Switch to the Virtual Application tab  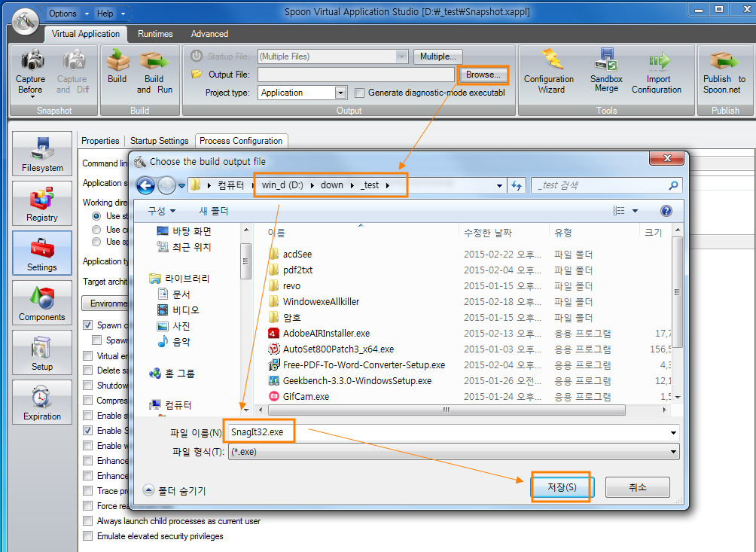pyautogui.click(x=86, y=34)
